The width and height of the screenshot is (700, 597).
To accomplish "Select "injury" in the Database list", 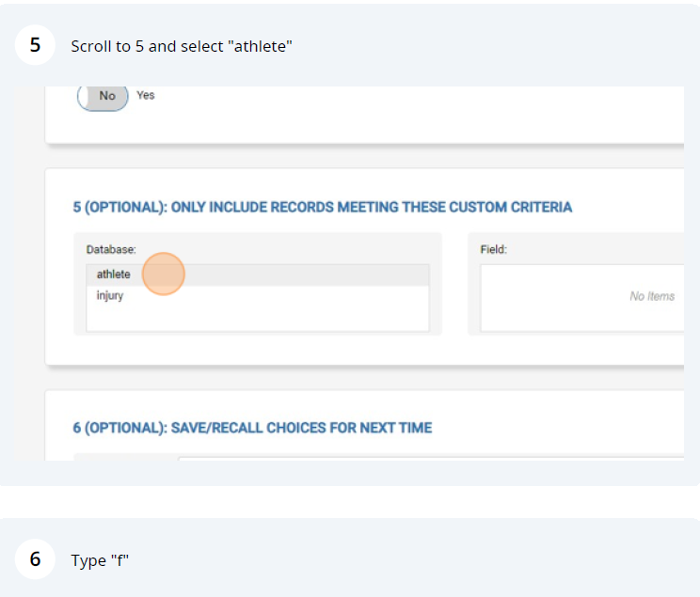I will tap(110, 295).
